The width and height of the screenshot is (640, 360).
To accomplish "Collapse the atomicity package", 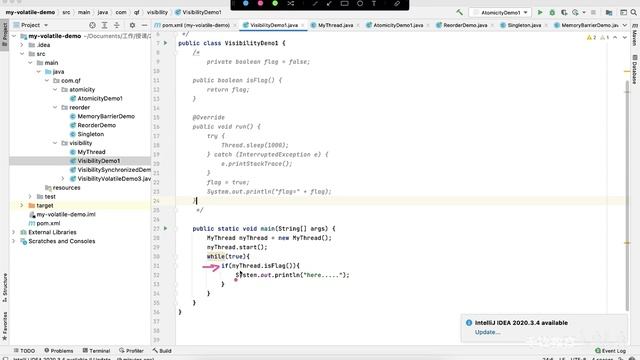I will (x=55, y=89).
